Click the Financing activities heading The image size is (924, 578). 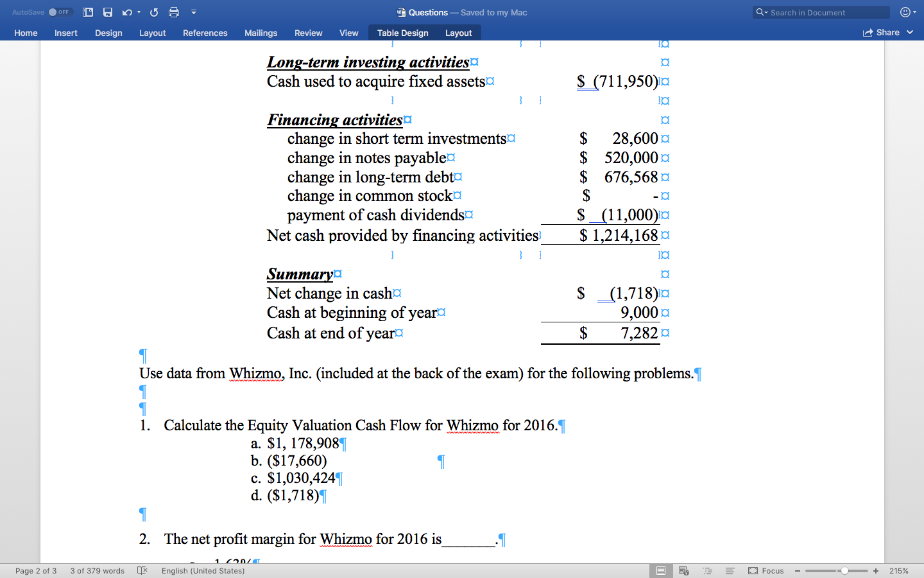[x=335, y=120]
